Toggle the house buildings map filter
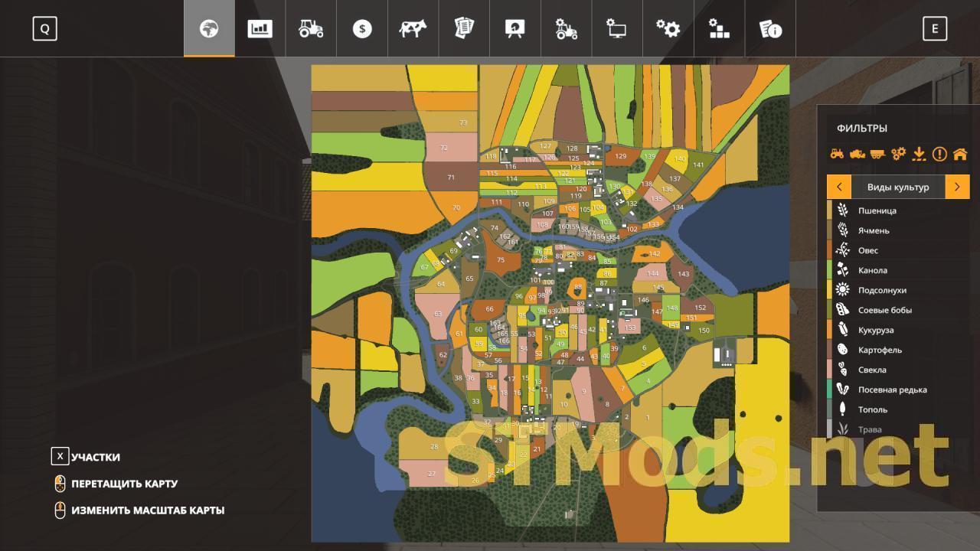The width and height of the screenshot is (980, 551). coord(960,154)
